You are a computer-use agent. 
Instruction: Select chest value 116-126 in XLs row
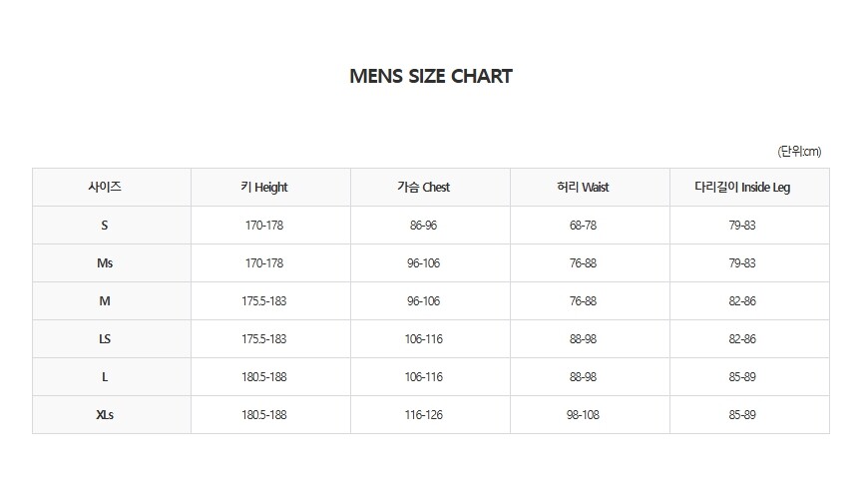423,415
